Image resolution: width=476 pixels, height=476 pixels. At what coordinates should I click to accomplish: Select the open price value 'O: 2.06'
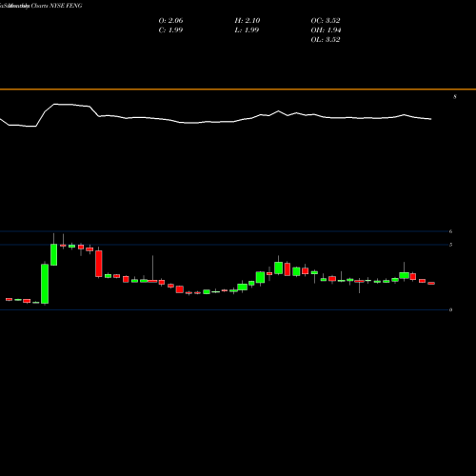[170, 20]
